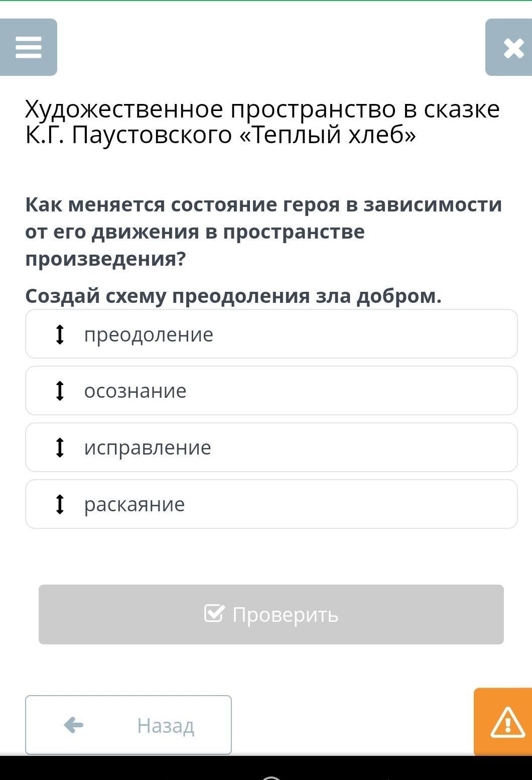
Task: Click the instruction Создай схему преодоления зла добром
Action: 233,296
